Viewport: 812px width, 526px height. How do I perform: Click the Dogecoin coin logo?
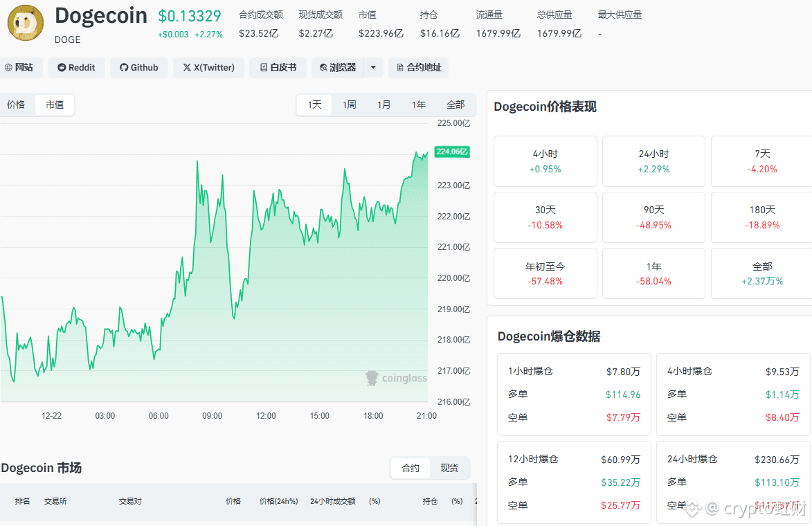(26, 24)
